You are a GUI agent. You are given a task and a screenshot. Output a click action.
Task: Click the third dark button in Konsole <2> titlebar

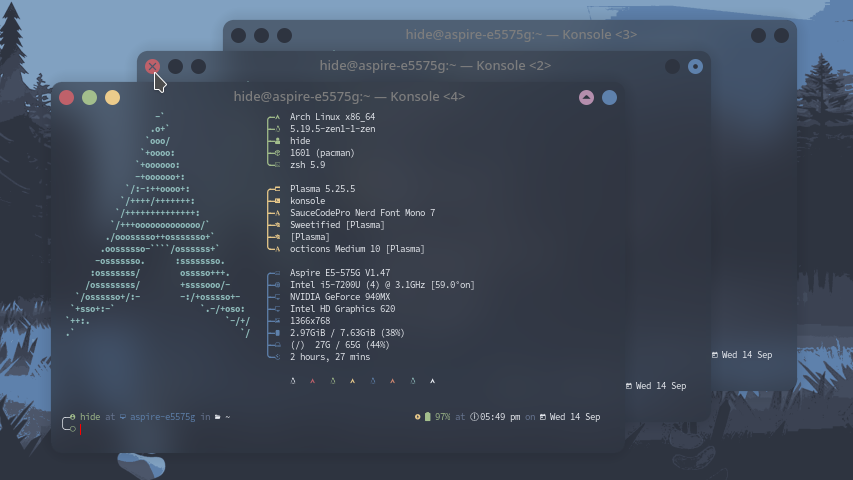click(199, 66)
